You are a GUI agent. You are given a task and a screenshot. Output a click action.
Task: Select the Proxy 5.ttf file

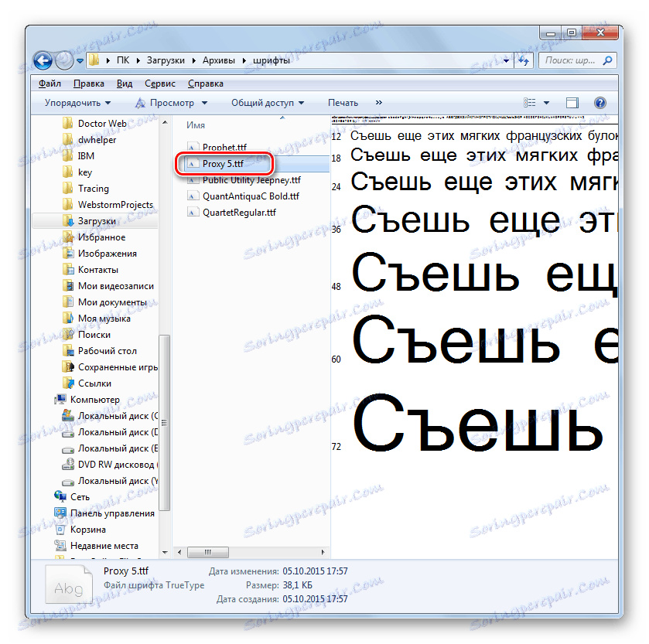point(223,164)
